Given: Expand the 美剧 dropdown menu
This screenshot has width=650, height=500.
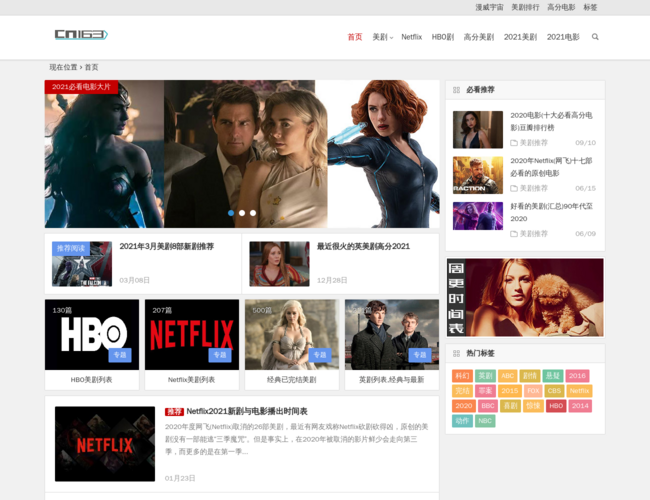Looking at the screenshot, I should point(382,37).
